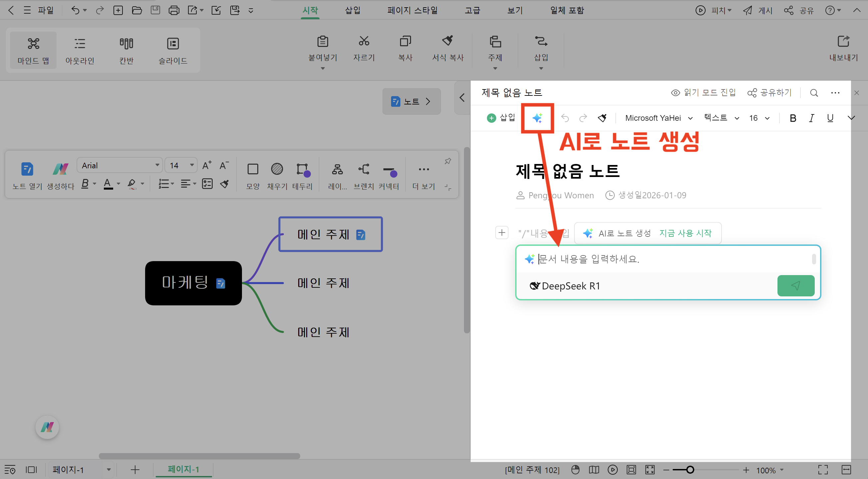Click the zoom slider handle in status bar
This screenshot has width=868, height=479.
[690, 470]
